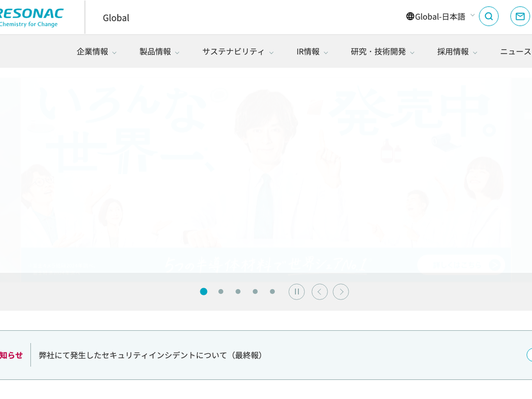Open the search magnifier icon
532x399 pixels.
[489, 16]
